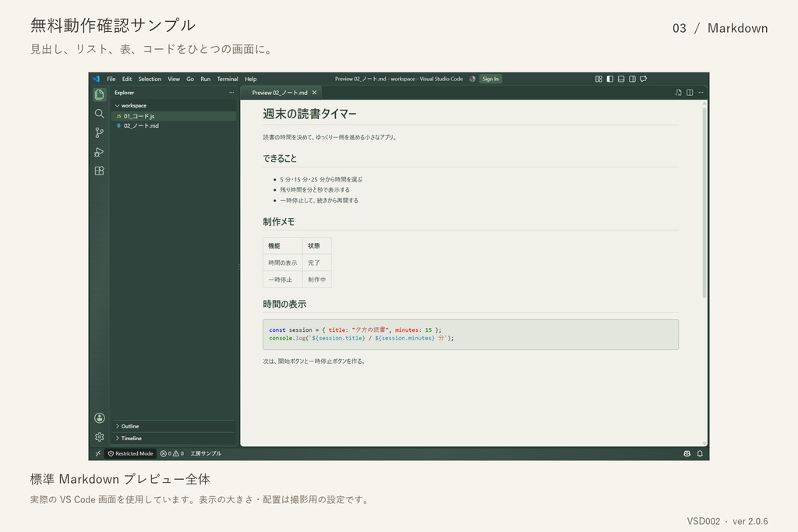Click the bullet 残り時間を分と秒で表示する

(x=315, y=190)
